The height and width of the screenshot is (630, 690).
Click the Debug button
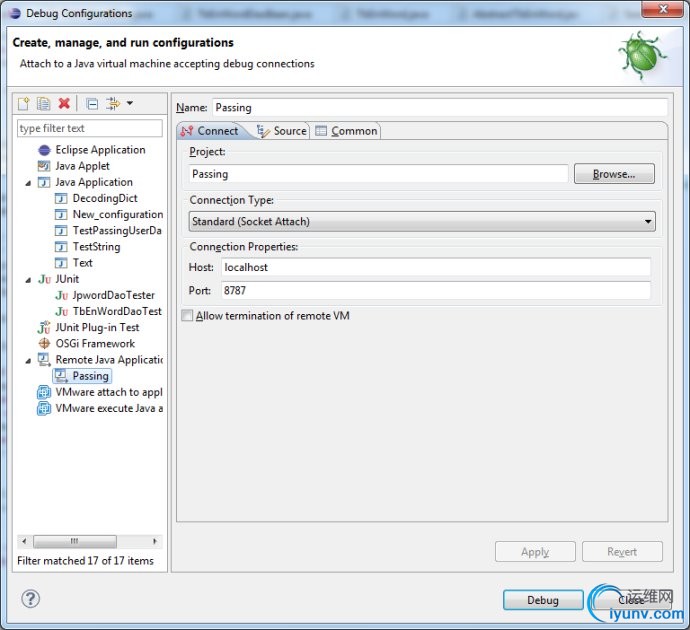[x=543, y=600]
